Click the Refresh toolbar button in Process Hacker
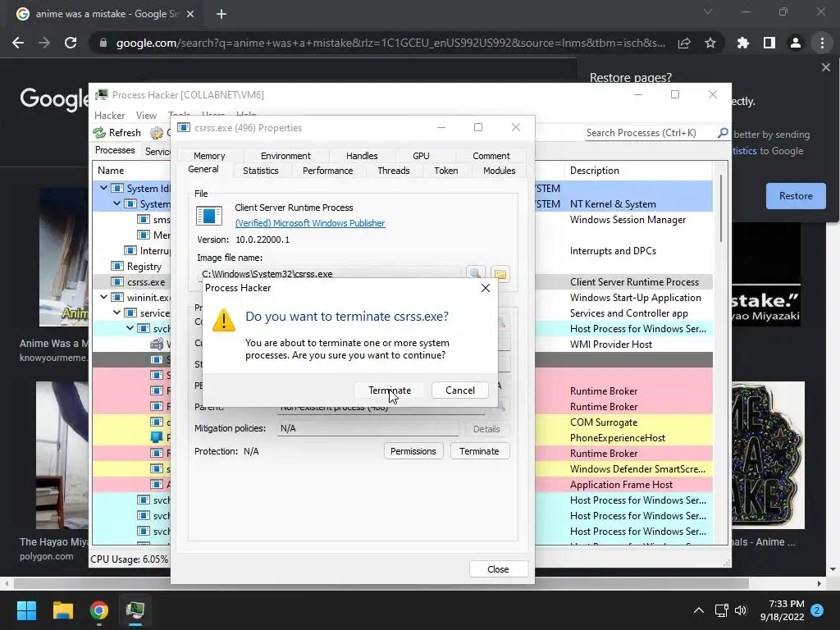Screen dimensions: 840x630 (x=116, y=132)
